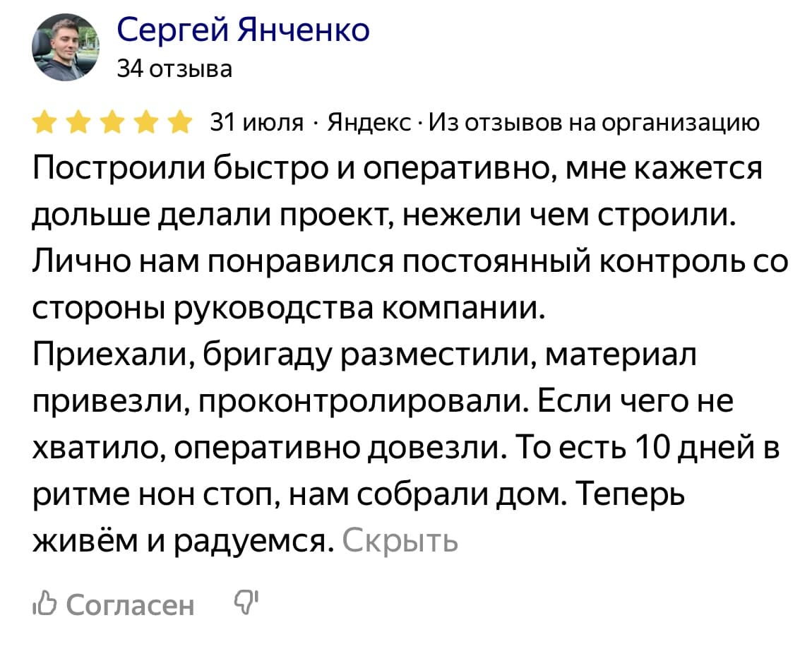Click the third rating star

113,123
